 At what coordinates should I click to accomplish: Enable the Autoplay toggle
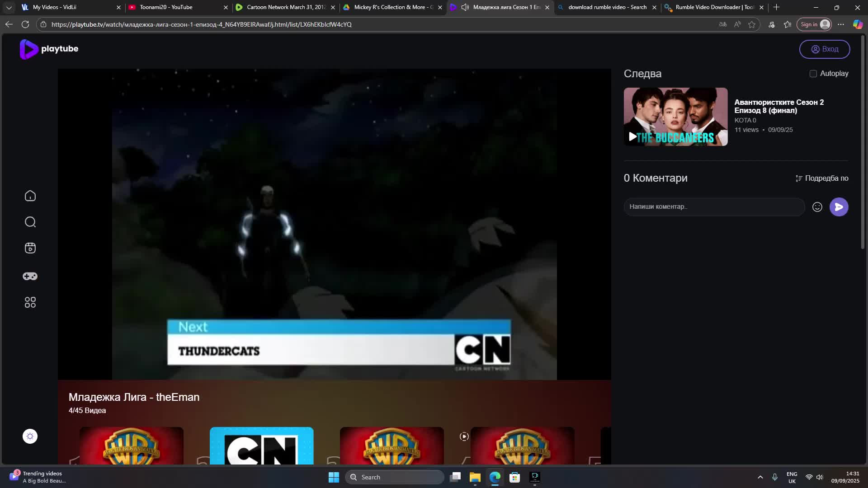coord(813,73)
